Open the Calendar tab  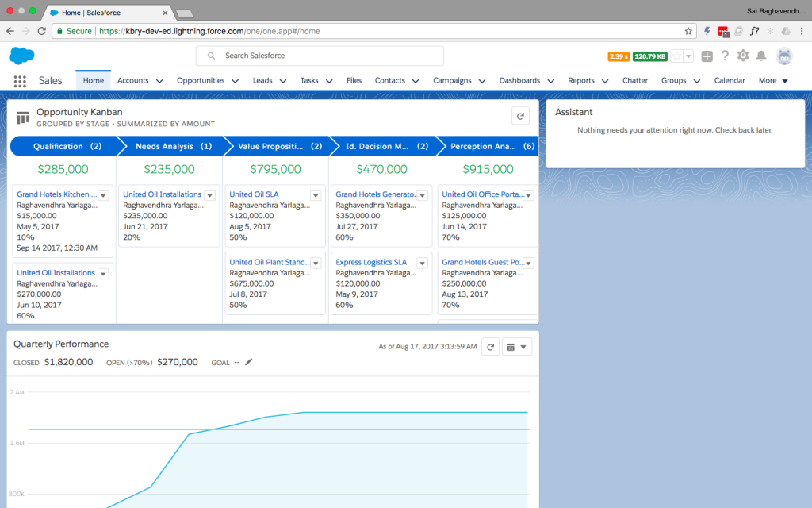pos(730,80)
